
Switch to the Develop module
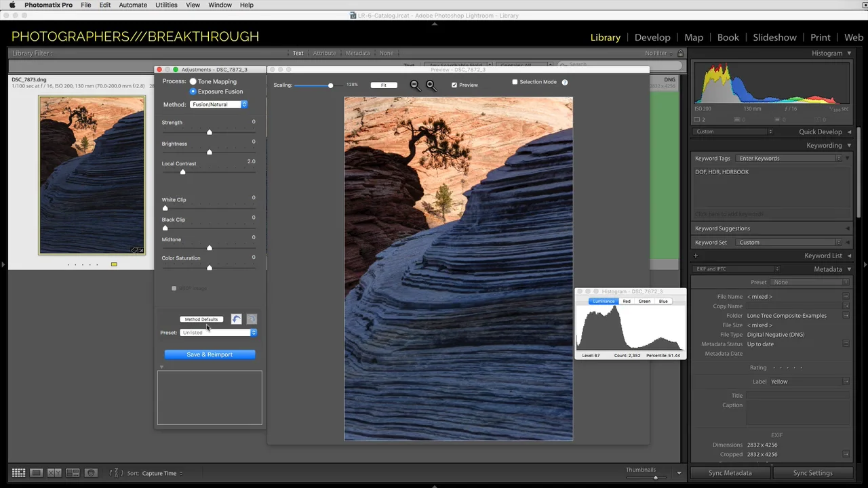pos(652,37)
